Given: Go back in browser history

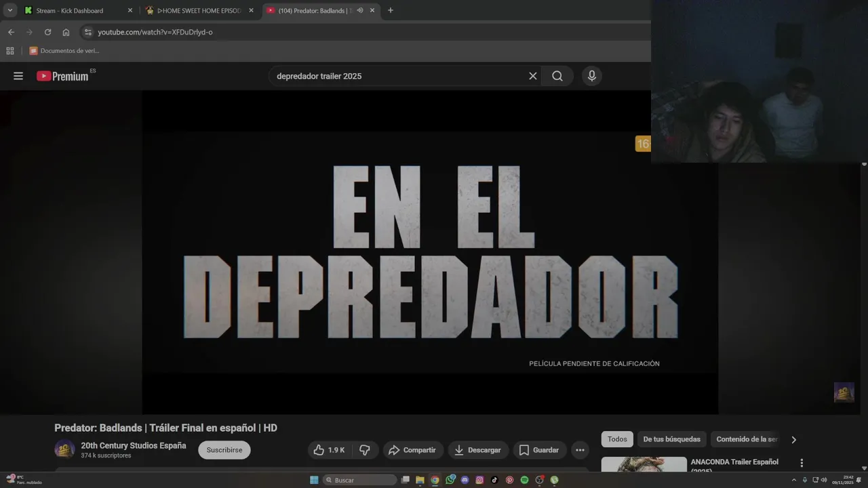Looking at the screenshot, I should (11, 32).
